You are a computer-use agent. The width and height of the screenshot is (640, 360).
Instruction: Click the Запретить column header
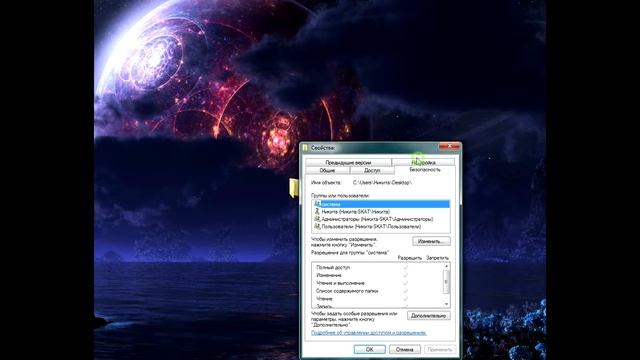(437, 258)
